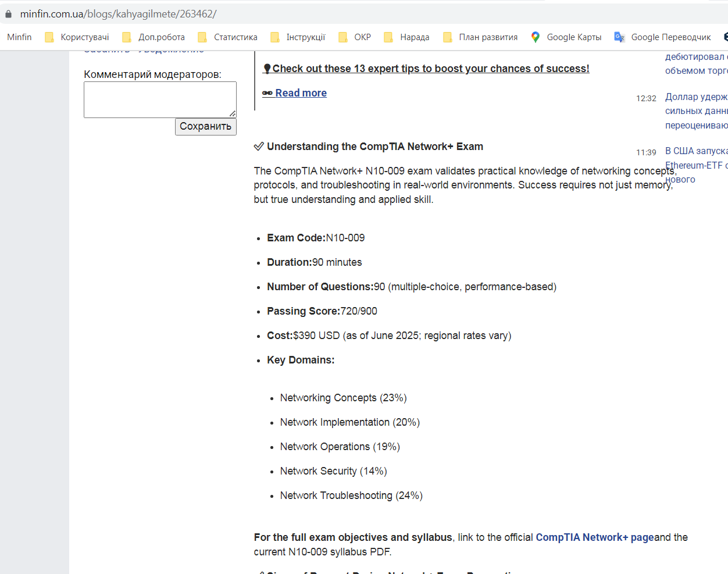Open the Користувачі bookmarks folder

pyautogui.click(x=77, y=37)
